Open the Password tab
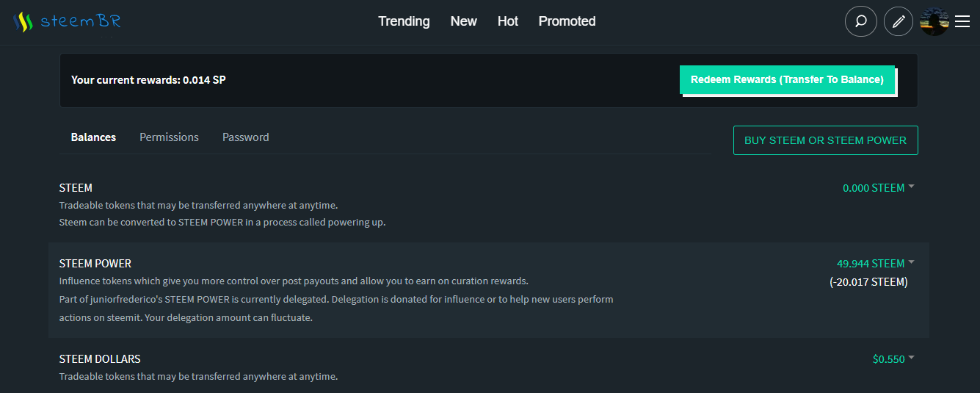The image size is (980, 393). [x=246, y=137]
